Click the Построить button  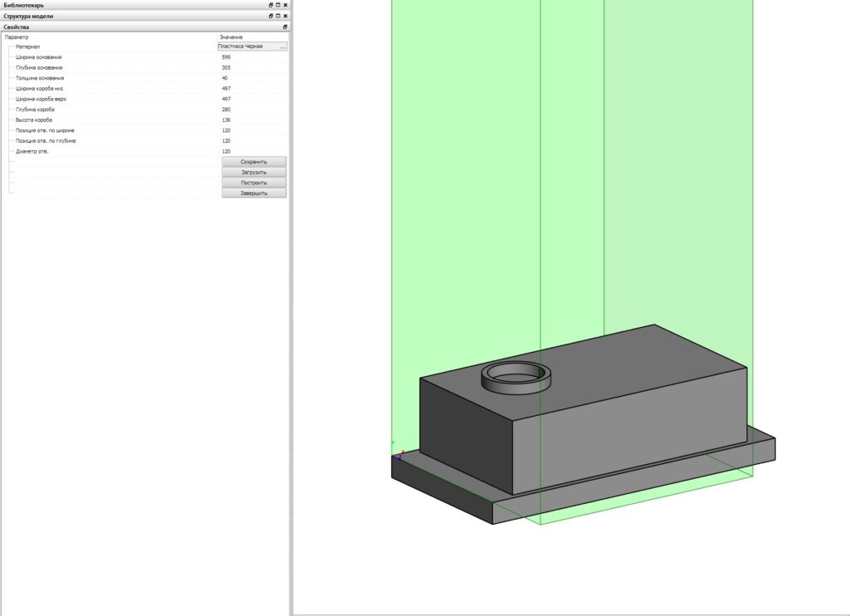(254, 183)
